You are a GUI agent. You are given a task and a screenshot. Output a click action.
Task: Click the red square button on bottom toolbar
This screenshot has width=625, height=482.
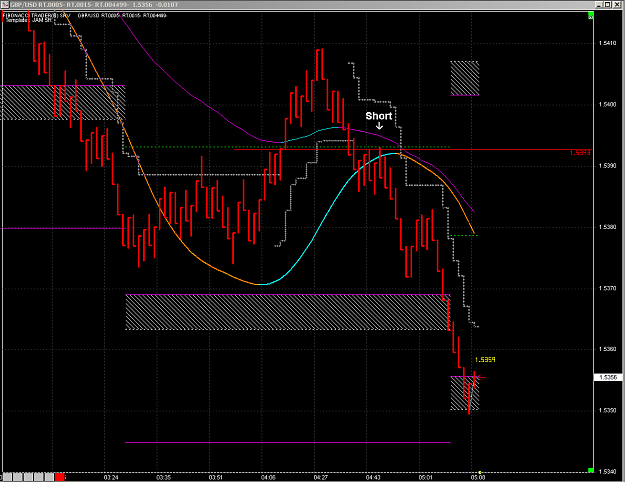60,477
